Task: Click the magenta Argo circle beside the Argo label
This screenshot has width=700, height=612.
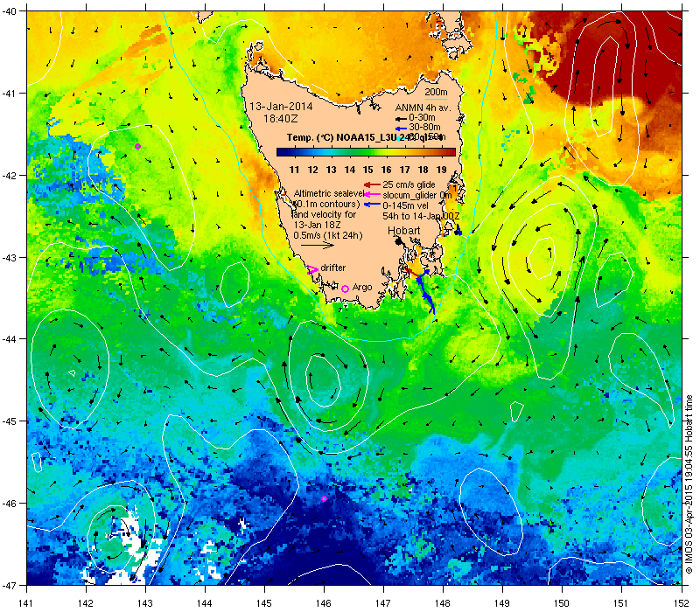Action: [x=345, y=289]
